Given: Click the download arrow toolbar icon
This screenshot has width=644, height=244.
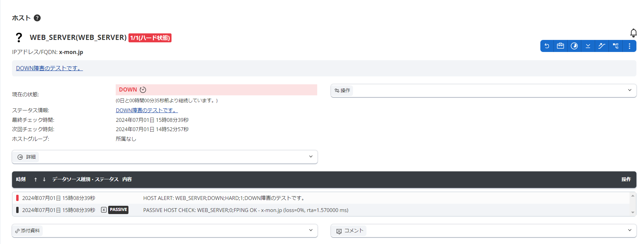Looking at the screenshot, I should point(588,46).
